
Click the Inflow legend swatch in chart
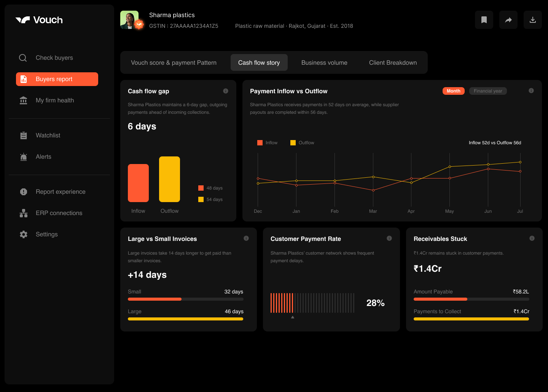coord(260,143)
